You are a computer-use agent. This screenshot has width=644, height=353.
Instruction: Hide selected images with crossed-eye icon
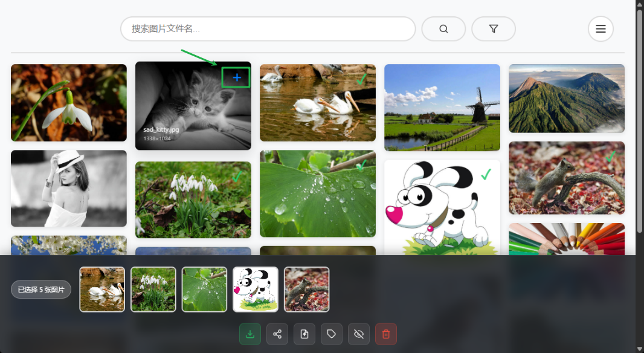[x=359, y=334]
